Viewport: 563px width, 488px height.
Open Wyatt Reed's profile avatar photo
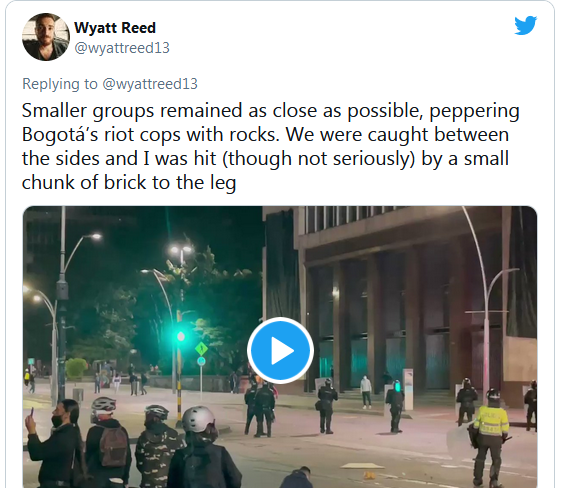(46, 37)
